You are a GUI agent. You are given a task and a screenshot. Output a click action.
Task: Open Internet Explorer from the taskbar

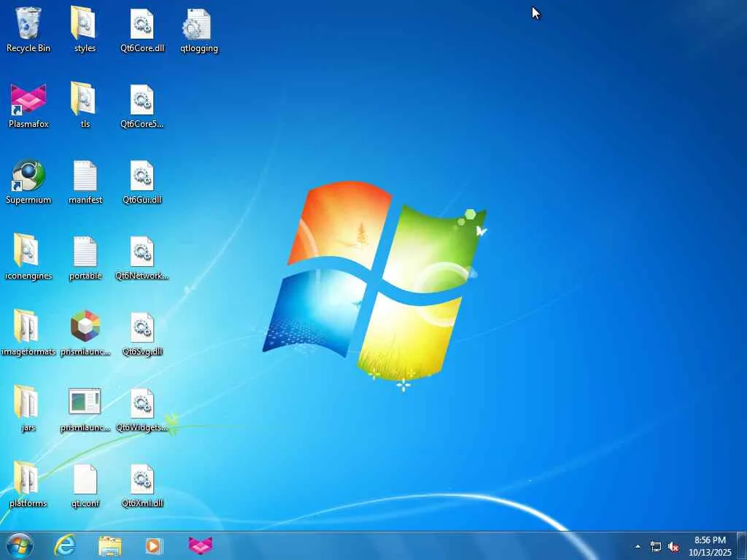[x=65, y=545]
